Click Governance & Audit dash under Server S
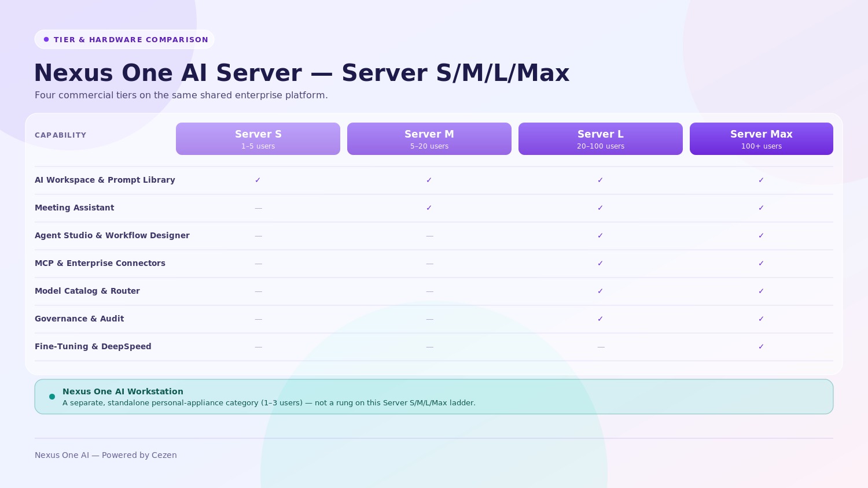868x488 pixels. pyautogui.click(x=258, y=319)
